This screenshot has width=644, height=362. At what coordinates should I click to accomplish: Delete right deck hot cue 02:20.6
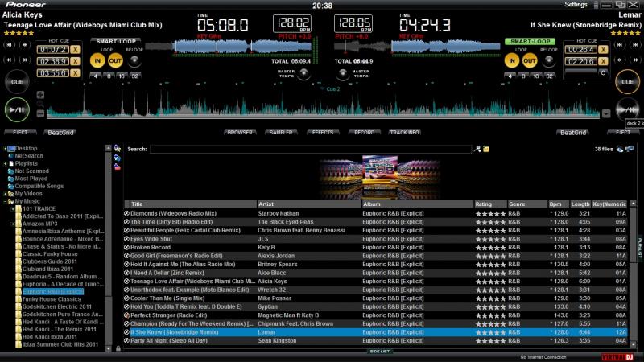(x=602, y=61)
